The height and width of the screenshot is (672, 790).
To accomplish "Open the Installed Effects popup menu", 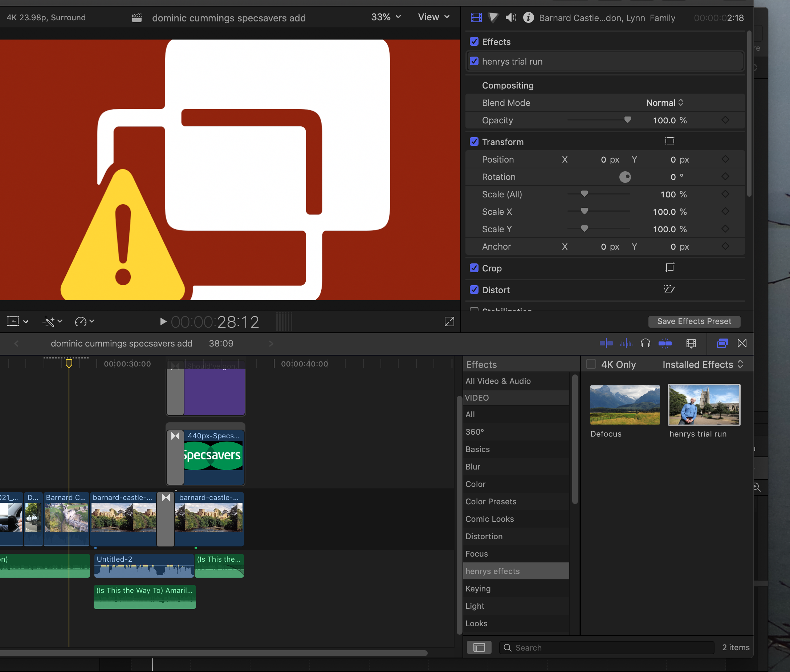I will click(703, 364).
